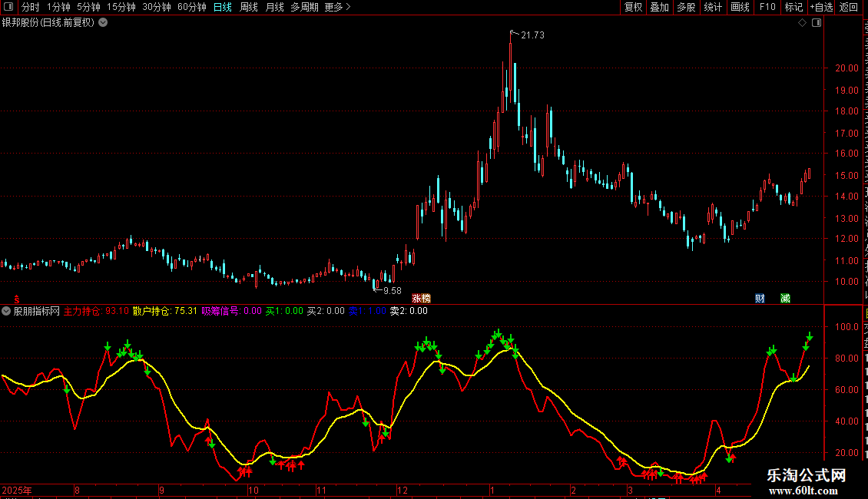The width and height of the screenshot is (868, 499).
Task: Expand the 股朋指标网 indicator menu circle
Action: point(6,311)
